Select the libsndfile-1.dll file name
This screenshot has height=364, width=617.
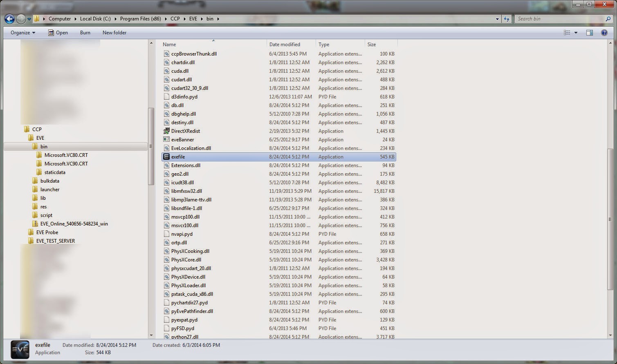tap(186, 208)
